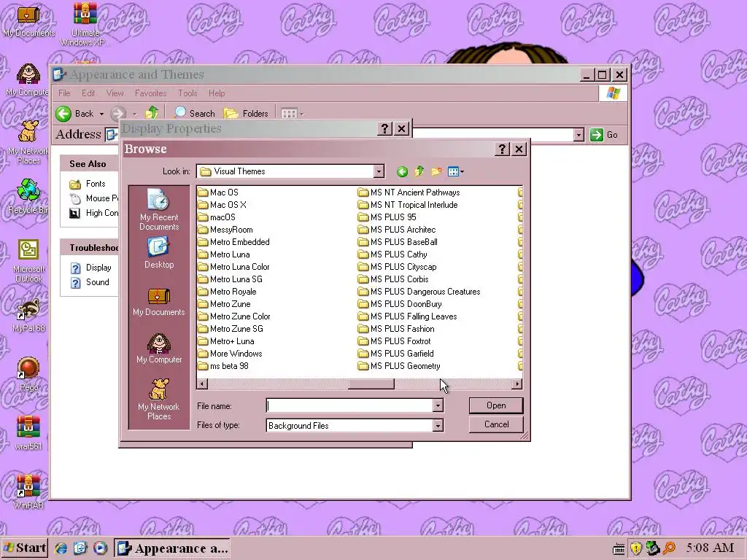Open Favorites menu in Appearance and Themes
This screenshot has height=560, width=747.
pyautogui.click(x=150, y=93)
